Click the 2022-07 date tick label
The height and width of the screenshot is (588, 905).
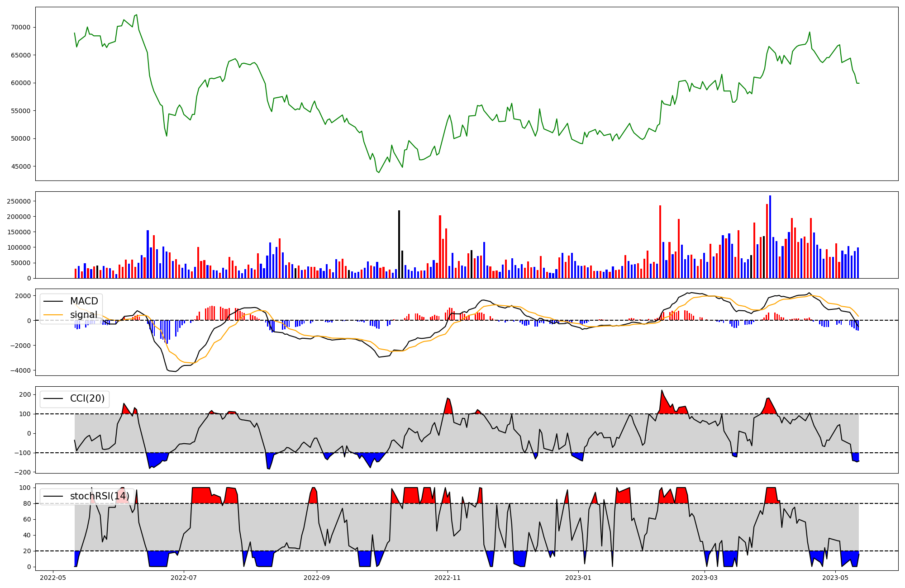tap(184, 578)
